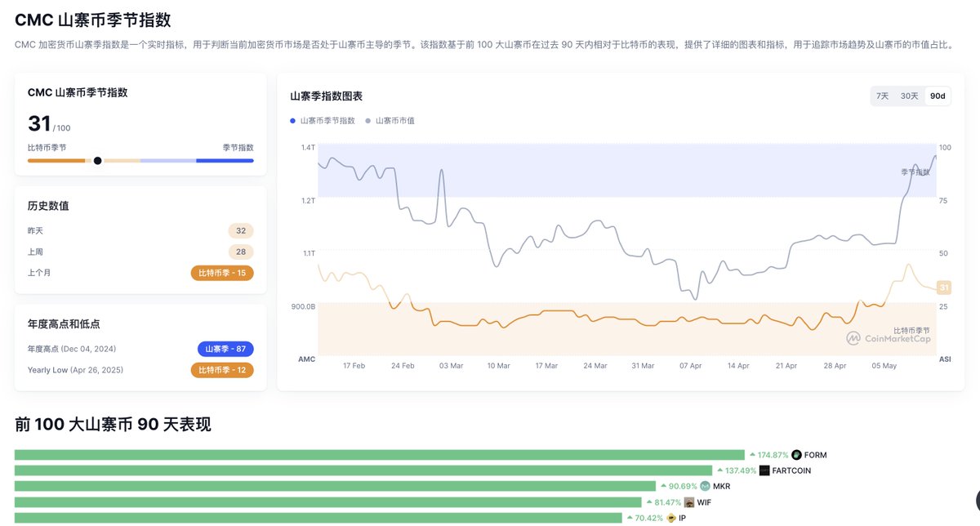The width and height of the screenshot is (980, 526).
Task: Click the current value label 31 on chart
Action: [943, 288]
